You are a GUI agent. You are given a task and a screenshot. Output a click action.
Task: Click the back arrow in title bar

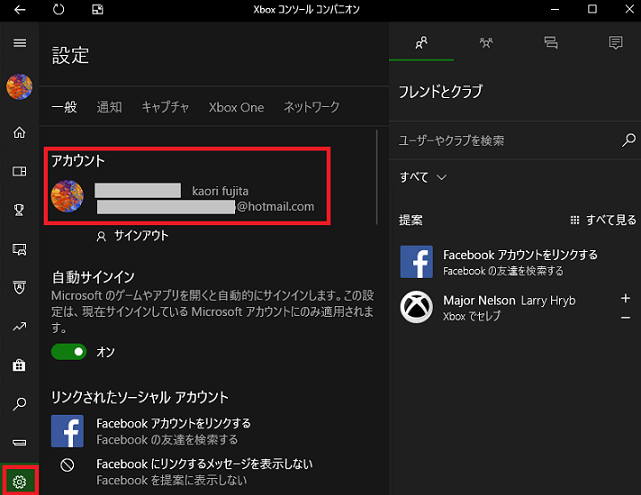click(x=19, y=9)
